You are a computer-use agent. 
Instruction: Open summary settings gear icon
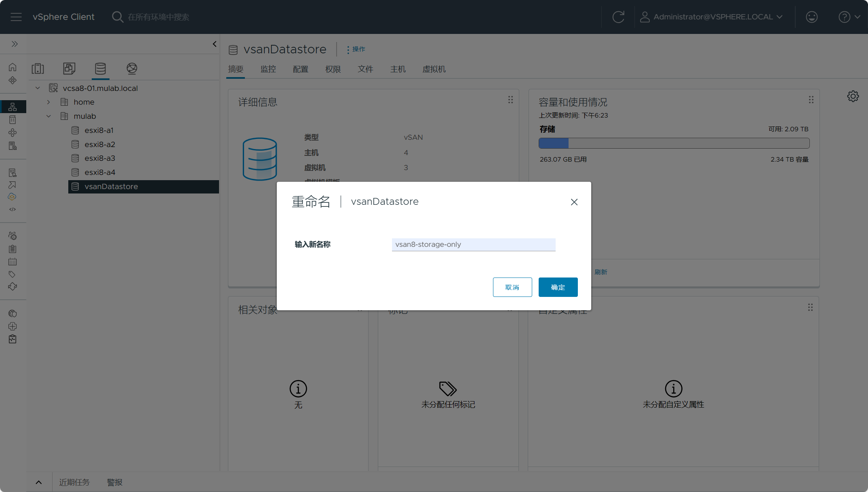(853, 96)
